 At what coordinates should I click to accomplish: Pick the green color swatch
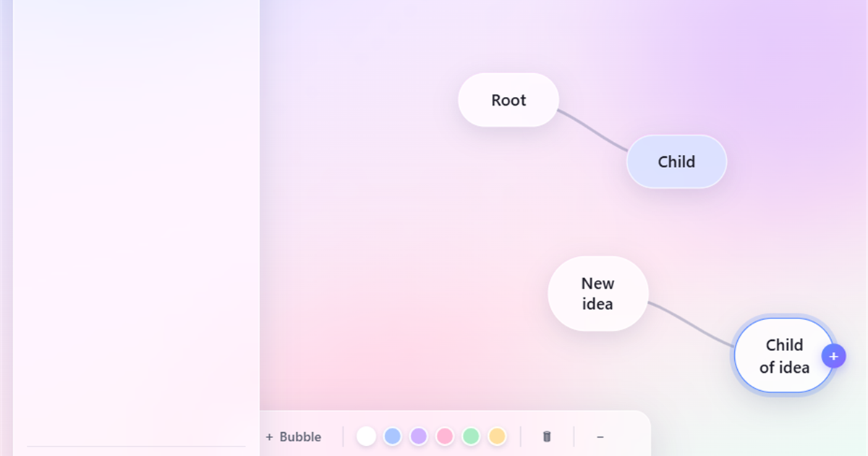(x=471, y=436)
